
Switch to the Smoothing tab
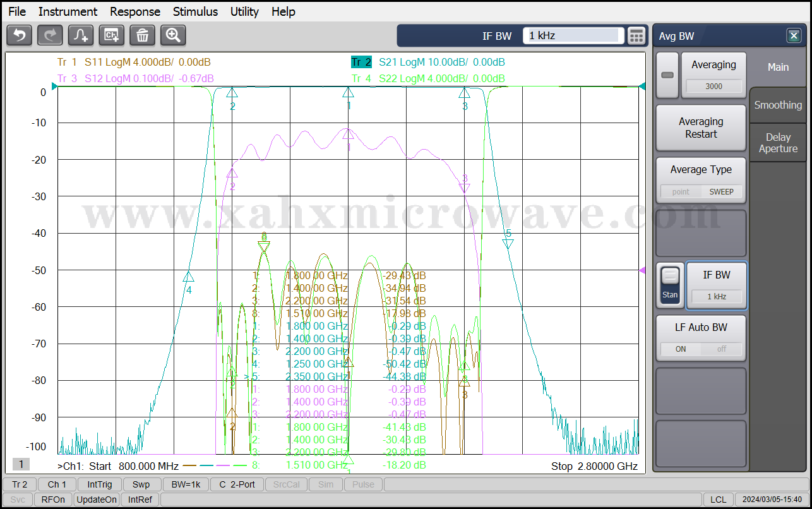click(x=778, y=105)
